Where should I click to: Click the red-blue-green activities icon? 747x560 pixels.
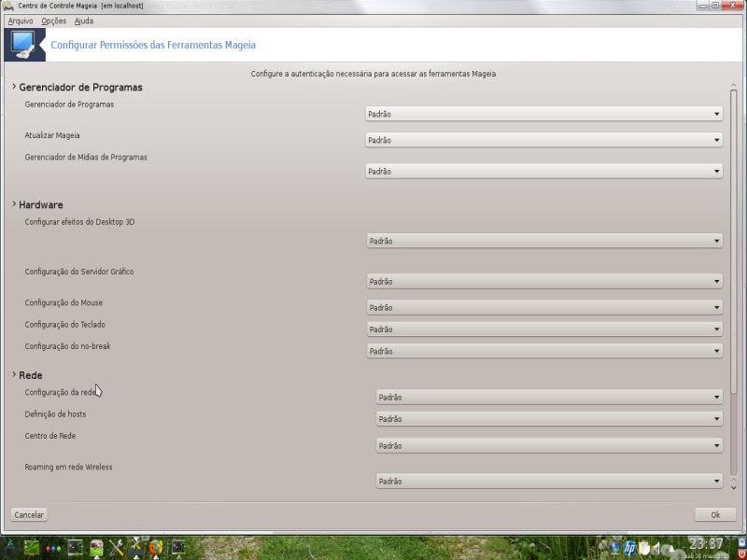coord(53,549)
